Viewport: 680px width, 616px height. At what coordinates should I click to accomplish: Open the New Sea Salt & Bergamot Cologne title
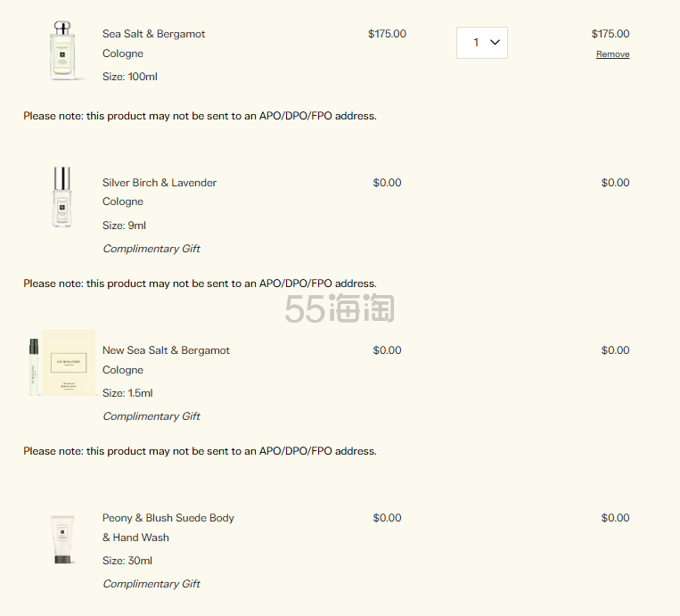coord(166,360)
